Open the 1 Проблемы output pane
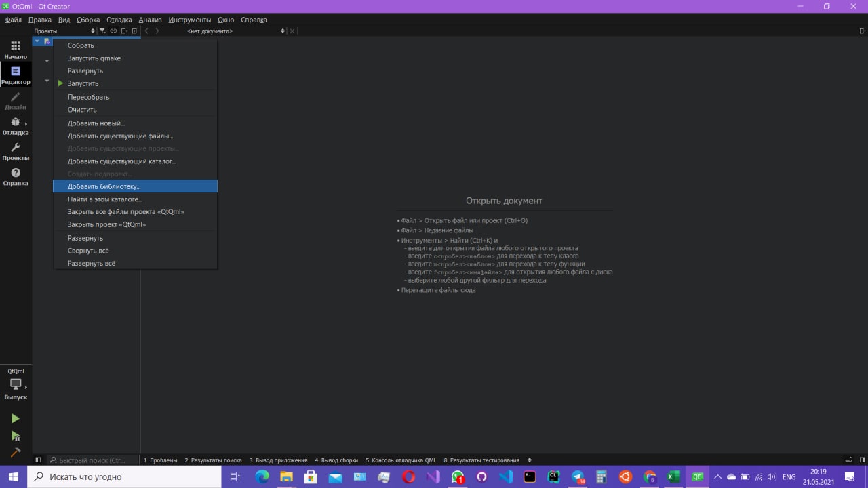The width and height of the screenshot is (868, 488). pos(160,460)
